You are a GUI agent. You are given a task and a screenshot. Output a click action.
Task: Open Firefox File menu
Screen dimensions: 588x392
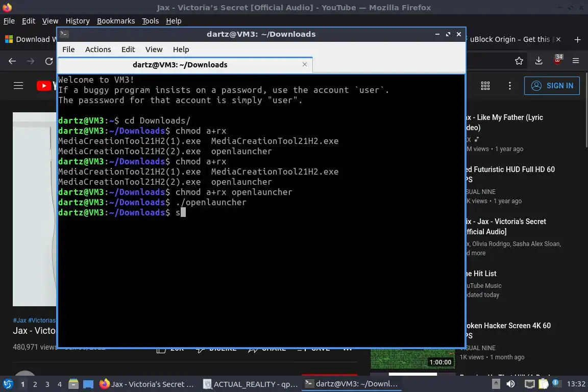(x=9, y=21)
